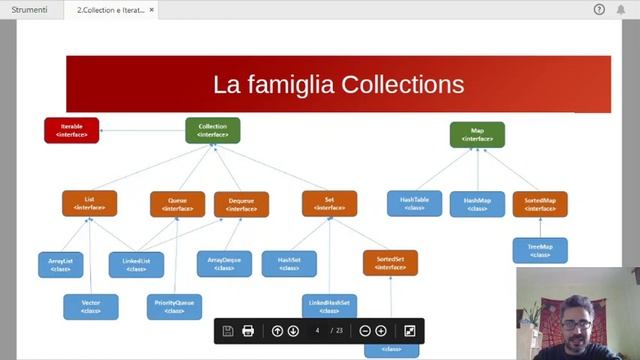Select the 2.Collection e Iterat... tab

coord(111,10)
